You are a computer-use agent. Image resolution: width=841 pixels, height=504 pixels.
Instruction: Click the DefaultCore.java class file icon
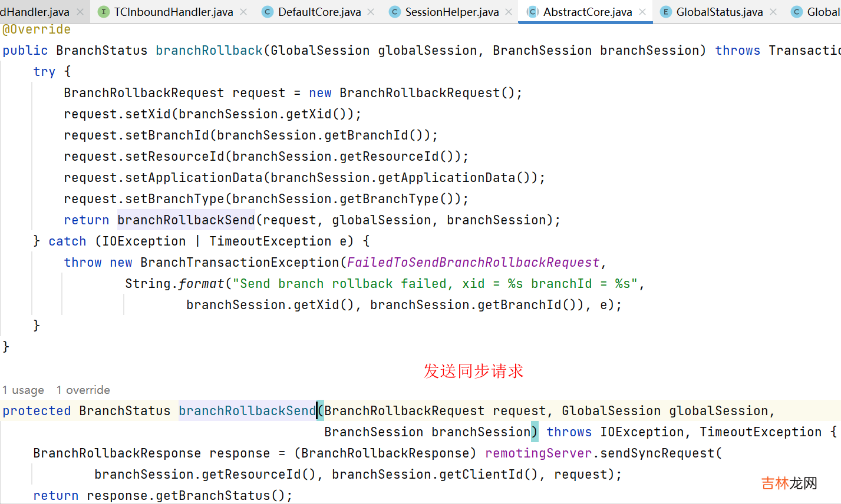[268, 12]
